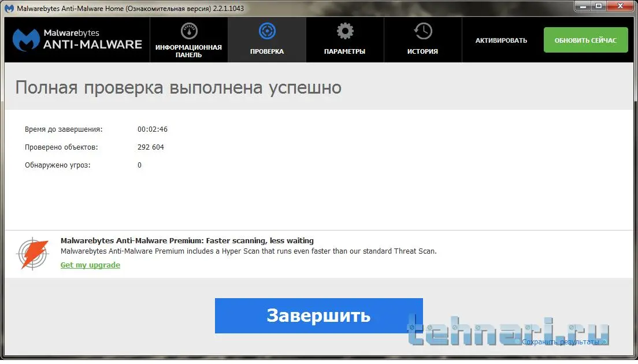
Task: Maximize the Malwarebytes window
Action: pyautogui.click(x=599, y=6)
